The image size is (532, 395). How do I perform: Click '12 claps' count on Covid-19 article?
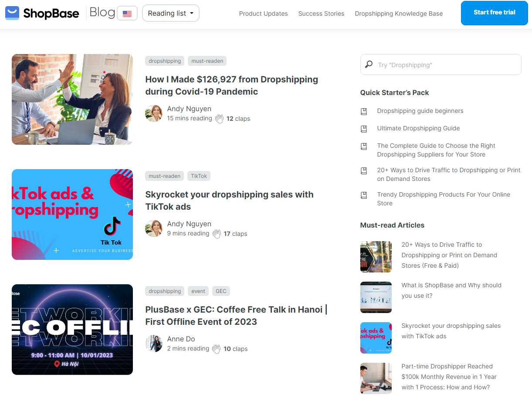pos(238,119)
